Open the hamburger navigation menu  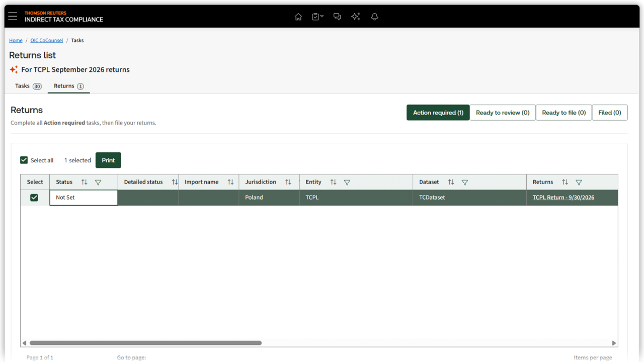13,17
